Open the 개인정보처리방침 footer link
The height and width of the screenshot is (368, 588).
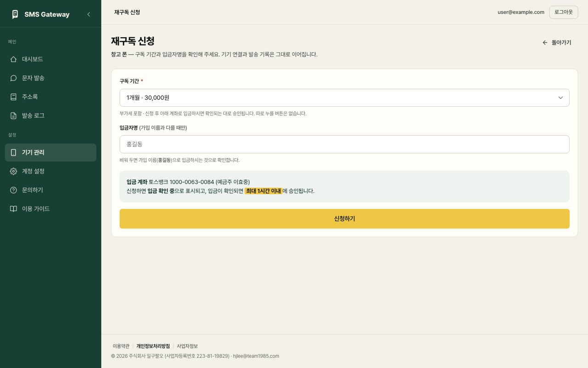click(153, 346)
